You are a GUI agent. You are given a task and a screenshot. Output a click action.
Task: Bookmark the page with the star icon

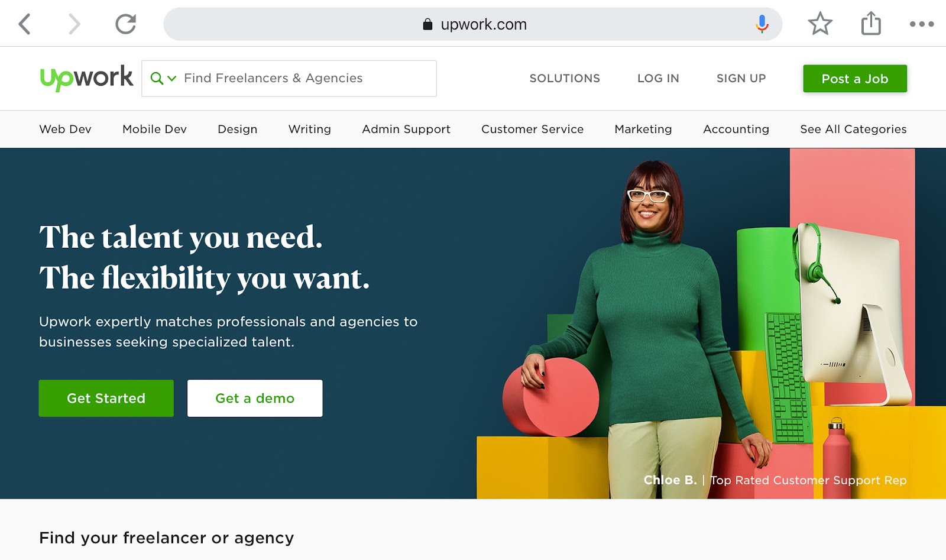pyautogui.click(x=820, y=24)
